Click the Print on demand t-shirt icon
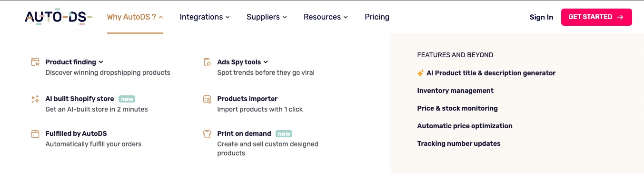 (207, 134)
